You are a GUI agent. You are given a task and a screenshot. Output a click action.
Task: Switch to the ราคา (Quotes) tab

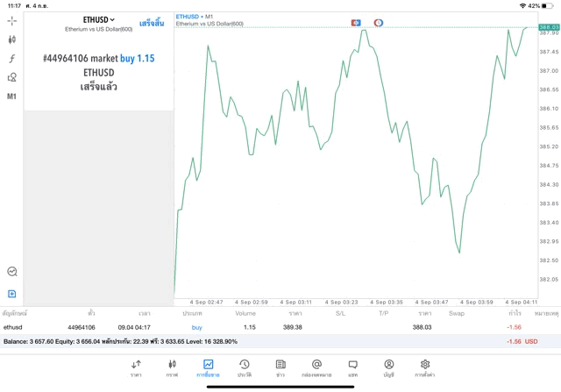136,367
